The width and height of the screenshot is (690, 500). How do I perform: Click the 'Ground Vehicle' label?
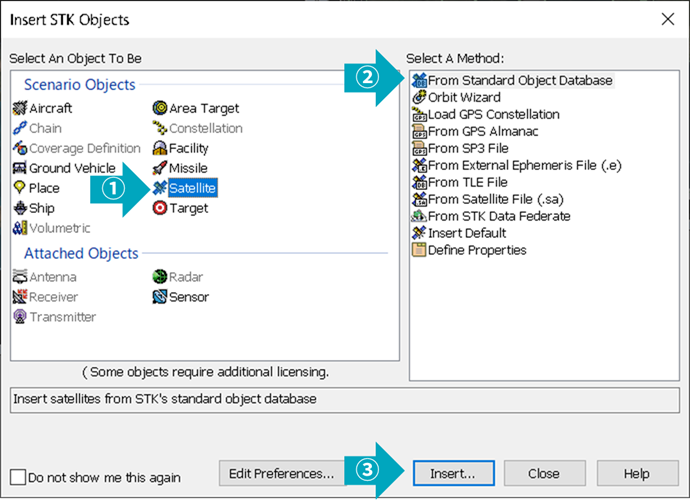72,168
